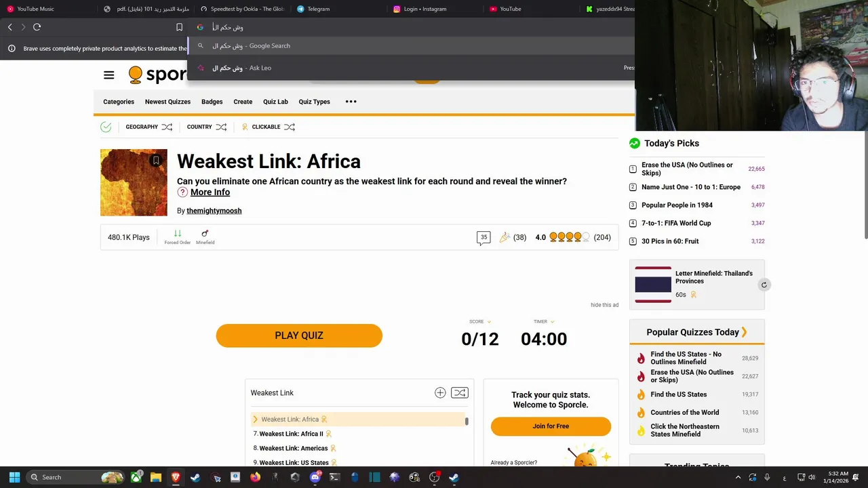Refresh the featured quiz suggestion
This screenshot has height=488, width=868.
point(764,285)
